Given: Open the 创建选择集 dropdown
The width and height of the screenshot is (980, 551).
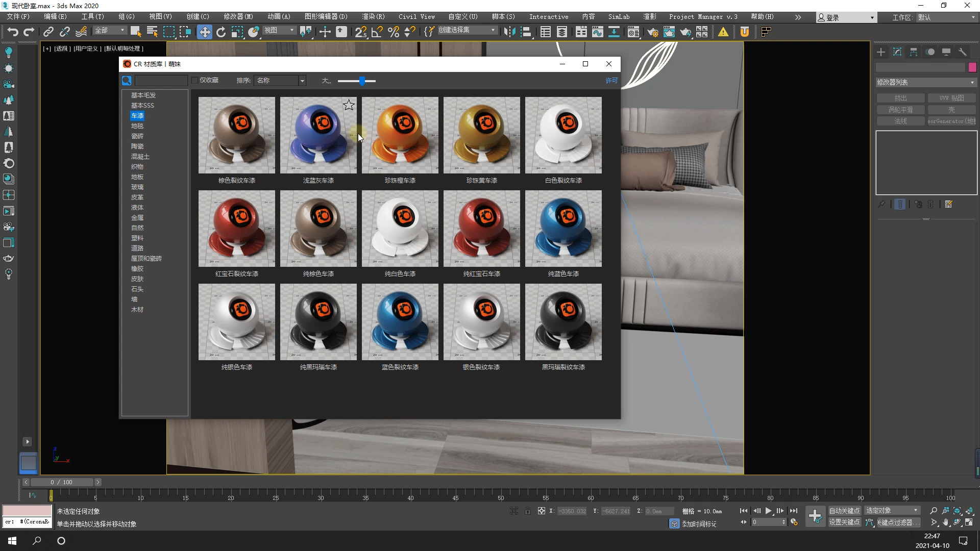Looking at the screenshot, I should tap(467, 30).
